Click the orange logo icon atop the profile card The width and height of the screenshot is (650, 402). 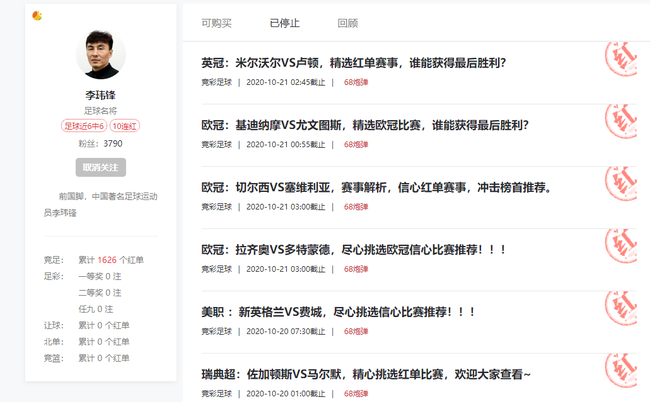[x=37, y=16]
